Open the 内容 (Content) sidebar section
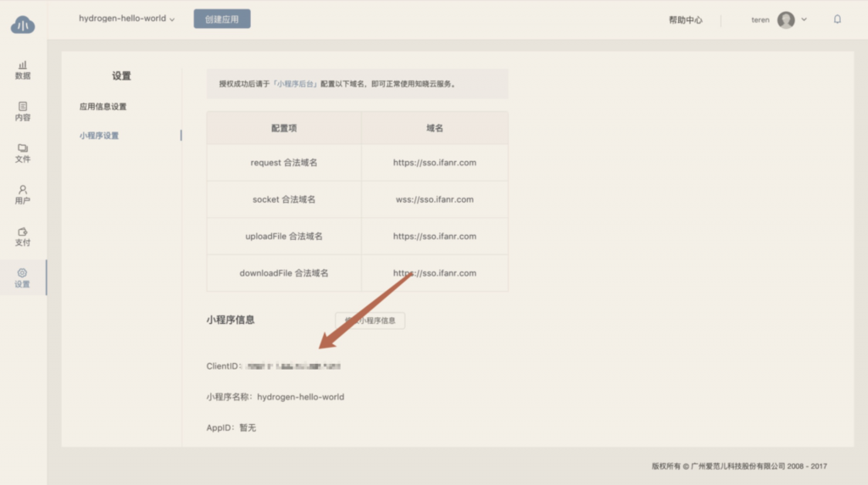The height and width of the screenshot is (485, 868). click(x=23, y=111)
